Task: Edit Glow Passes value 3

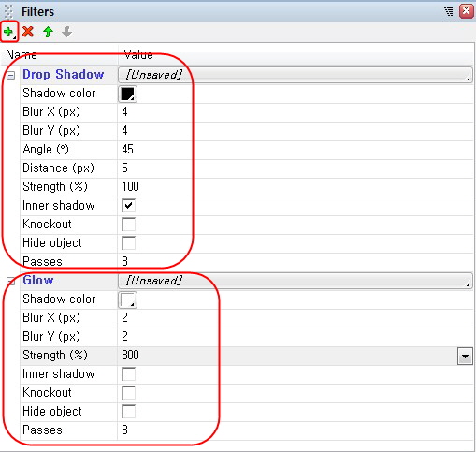Action: tap(124, 430)
